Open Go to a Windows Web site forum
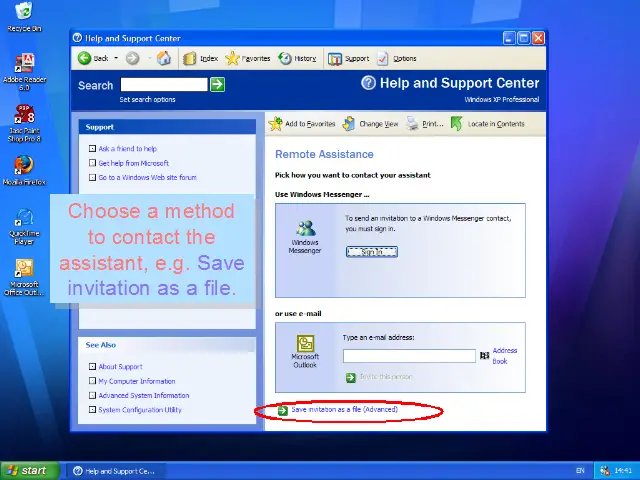The width and height of the screenshot is (640, 480). tap(147, 178)
